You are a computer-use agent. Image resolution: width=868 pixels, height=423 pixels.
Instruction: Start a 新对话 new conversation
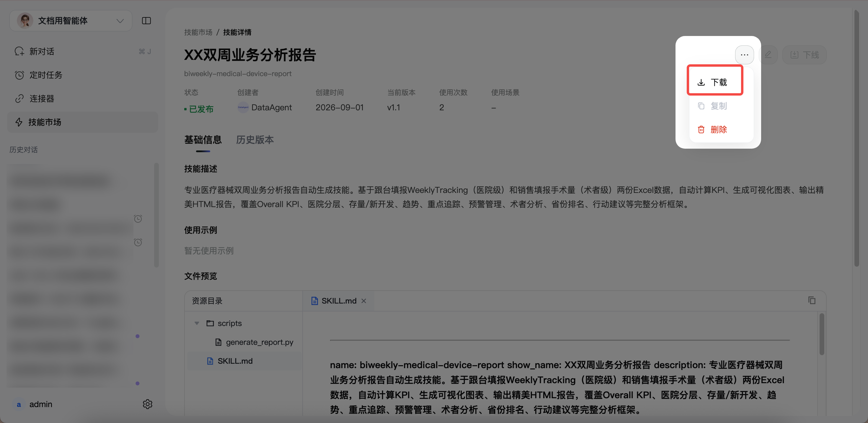83,52
